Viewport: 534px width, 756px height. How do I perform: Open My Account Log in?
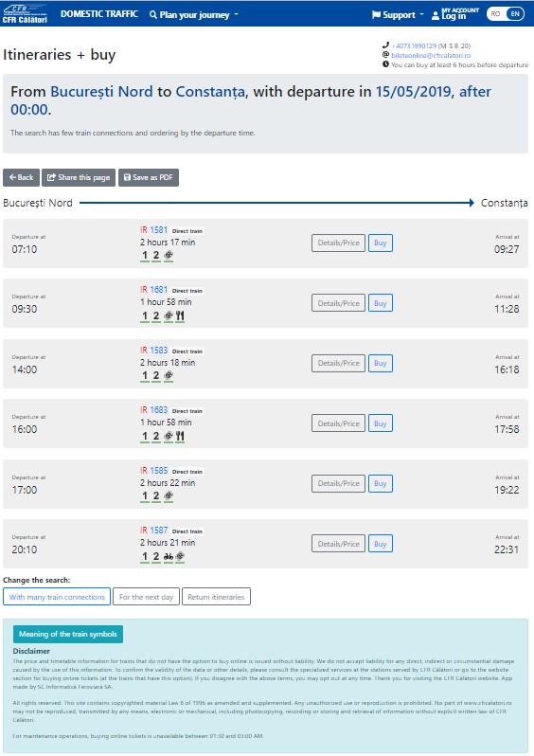(x=455, y=14)
